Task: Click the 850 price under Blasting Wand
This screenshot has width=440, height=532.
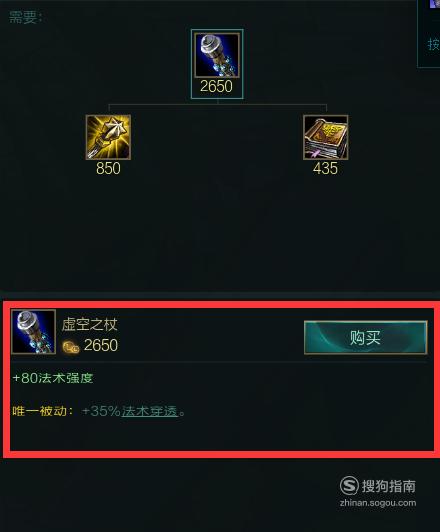Action: (108, 168)
